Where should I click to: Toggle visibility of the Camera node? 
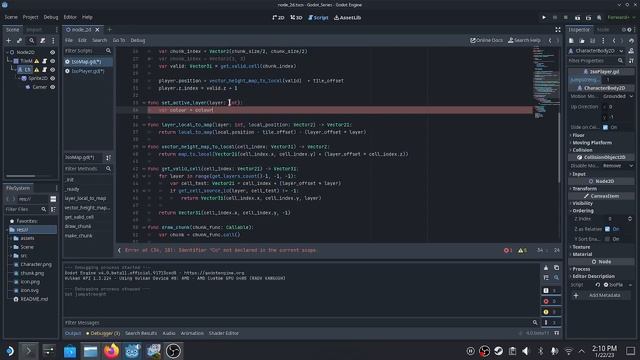coord(52,87)
